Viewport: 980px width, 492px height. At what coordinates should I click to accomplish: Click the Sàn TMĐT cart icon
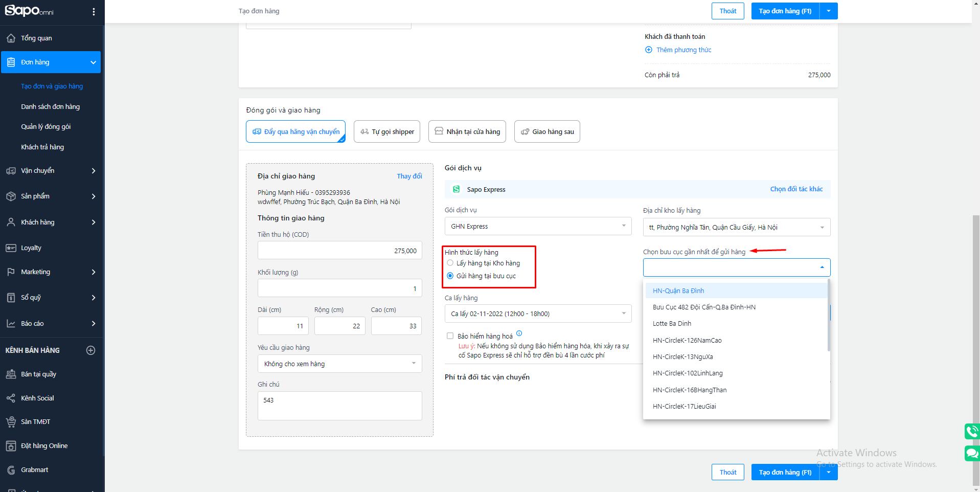tap(11, 422)
